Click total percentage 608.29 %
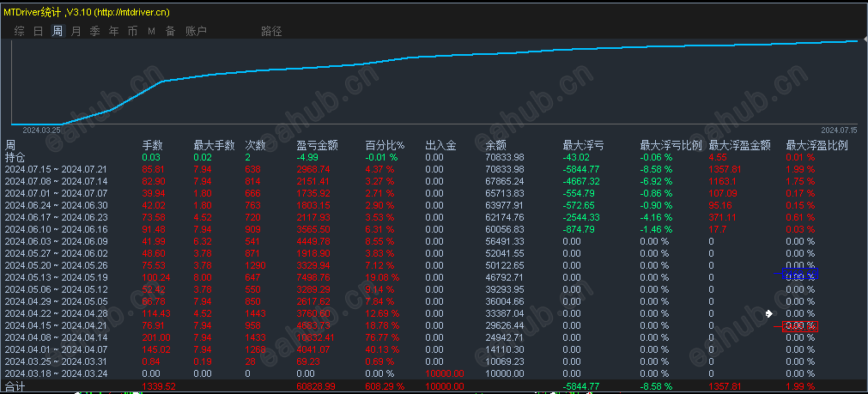The image size is (868, 394). tap(385, 385)
